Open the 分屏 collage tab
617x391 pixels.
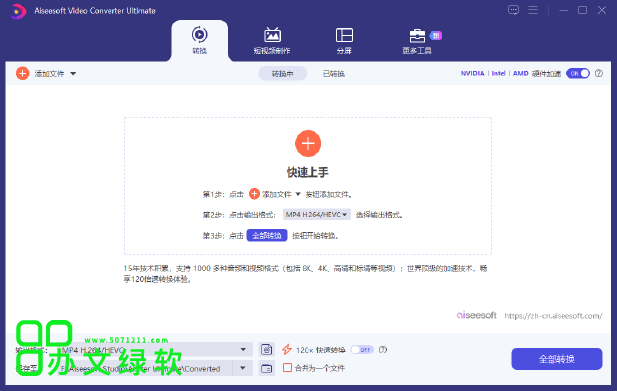344,40
